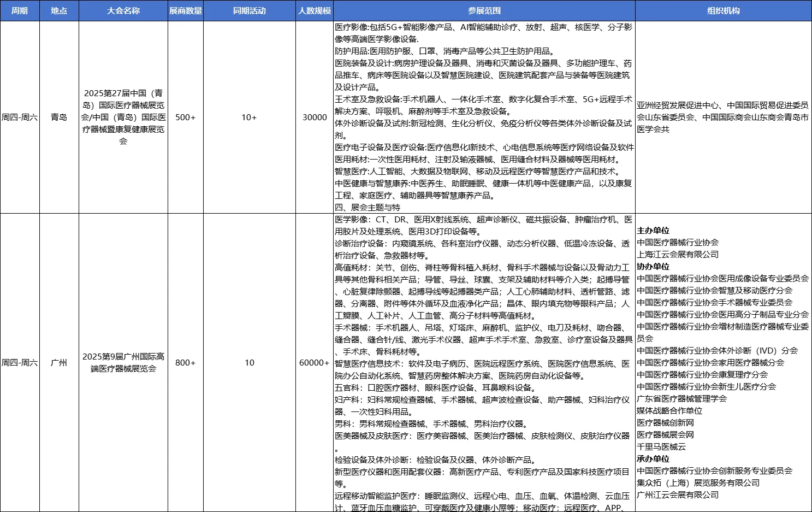This screenshot has height=512, width=812.
Task: Select the 大会名称 column header
Action: tap(123, 10)
